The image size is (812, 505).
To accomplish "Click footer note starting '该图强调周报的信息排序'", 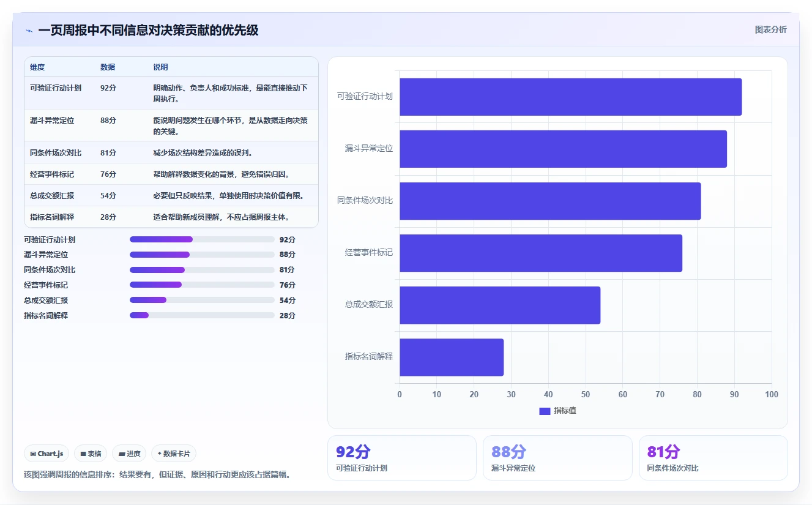I will [x=157, y=474].
